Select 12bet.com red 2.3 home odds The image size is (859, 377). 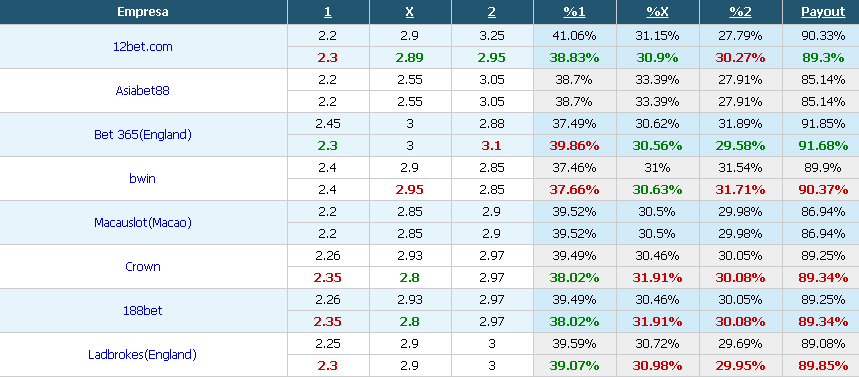(328, 58)
